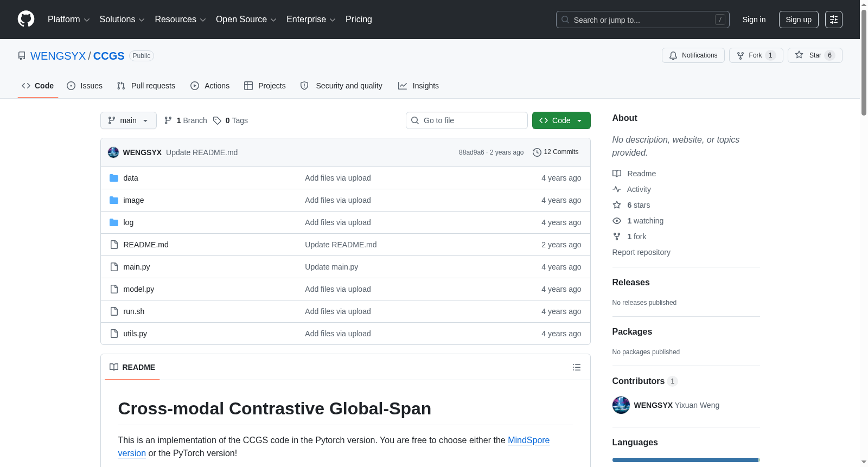The image size is (868, 467).
Task: Click the model.py file icon
Action: coord(114,289)
